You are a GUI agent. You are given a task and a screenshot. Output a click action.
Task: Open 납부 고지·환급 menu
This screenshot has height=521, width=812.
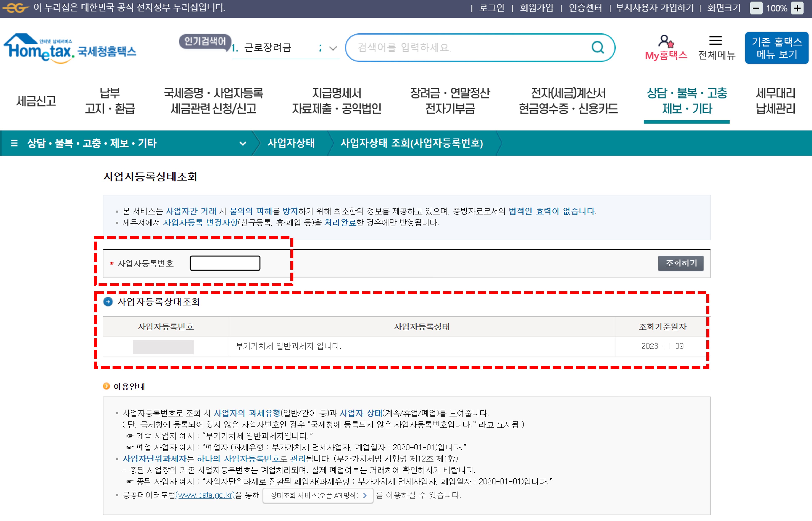[110, 101]
